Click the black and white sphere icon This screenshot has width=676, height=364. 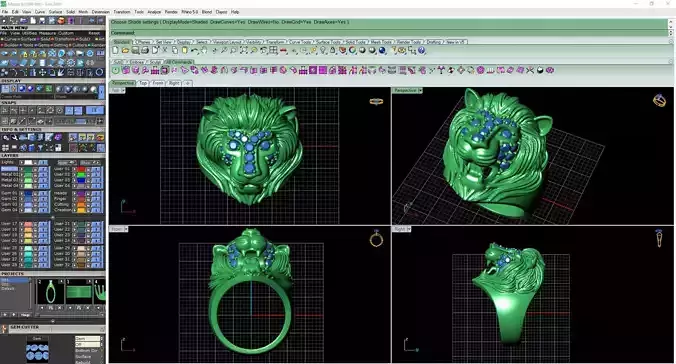coord(540,70)
